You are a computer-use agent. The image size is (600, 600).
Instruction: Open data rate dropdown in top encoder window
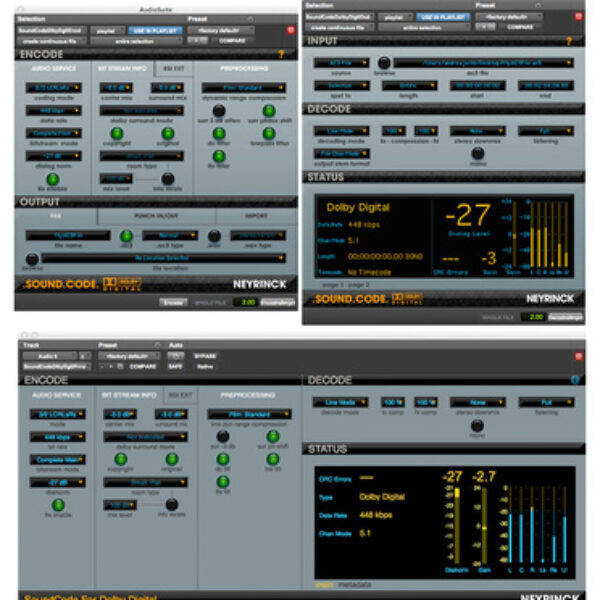pos(54,111)
